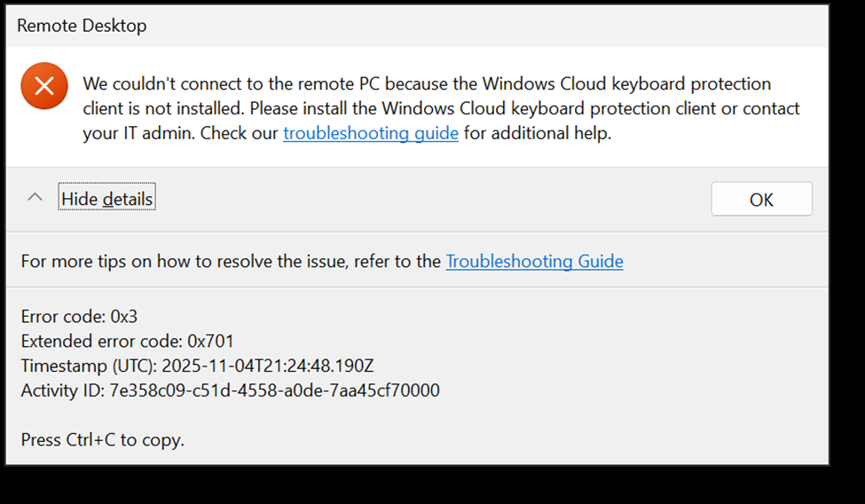The width and height of the screenshot is (865, 504).
Task: Select the 0x701 extended error value
Action: [x=211, y=341]
